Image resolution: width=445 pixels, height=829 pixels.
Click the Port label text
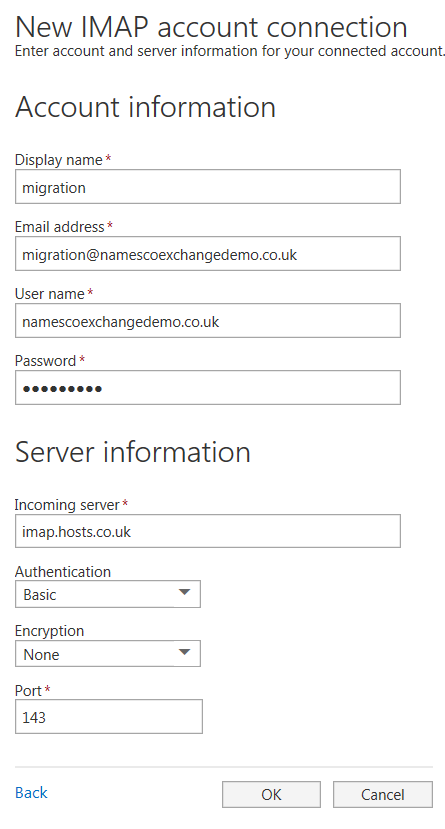pyautogui.click(x=29, y=690)
